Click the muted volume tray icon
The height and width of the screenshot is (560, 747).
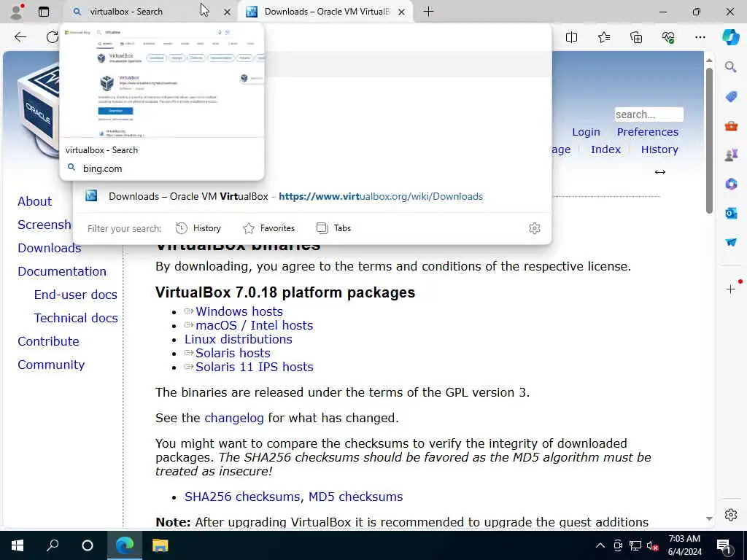point(651,545)
